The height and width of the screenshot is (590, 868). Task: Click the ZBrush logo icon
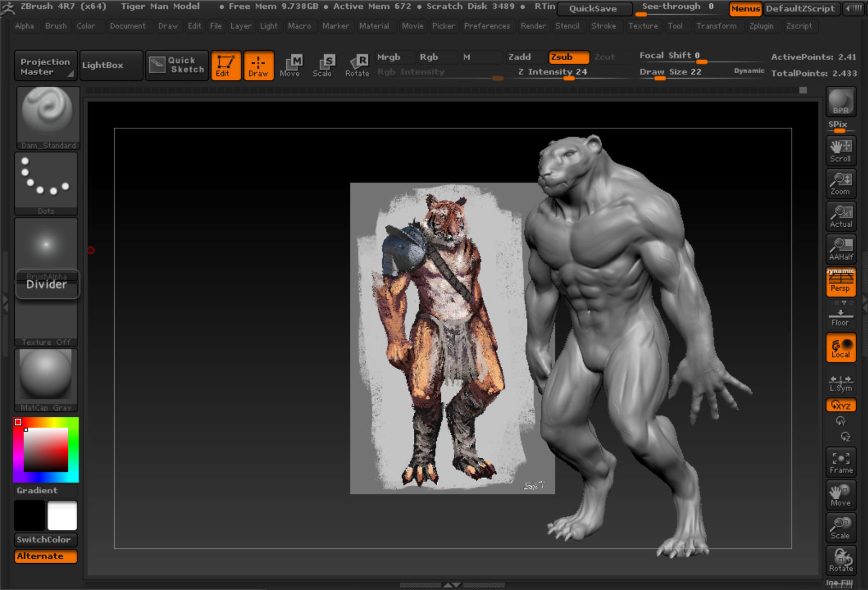click(8, 8)
